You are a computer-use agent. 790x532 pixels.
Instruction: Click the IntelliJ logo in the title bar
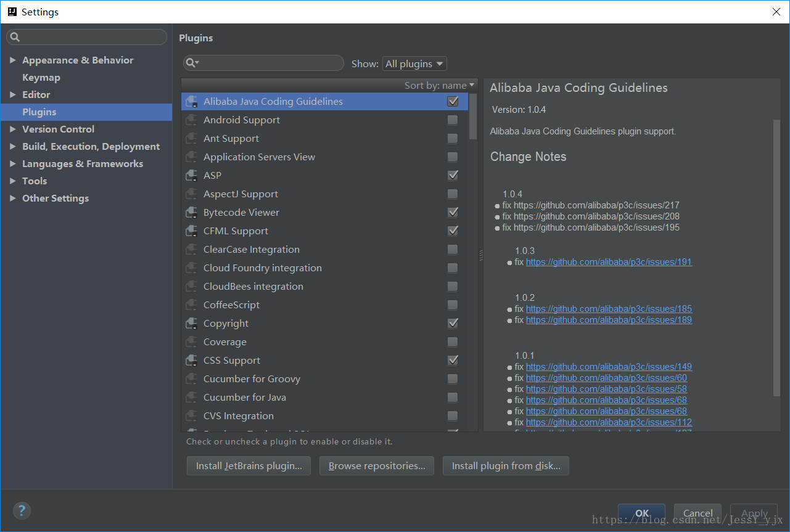[x=12, y=12]
